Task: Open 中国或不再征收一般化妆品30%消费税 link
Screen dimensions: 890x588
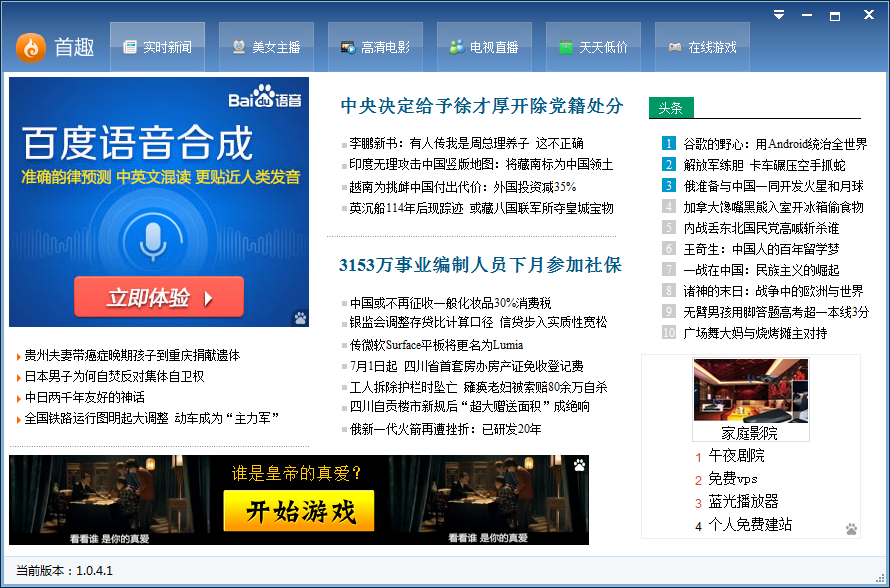Action: point(450,303)
